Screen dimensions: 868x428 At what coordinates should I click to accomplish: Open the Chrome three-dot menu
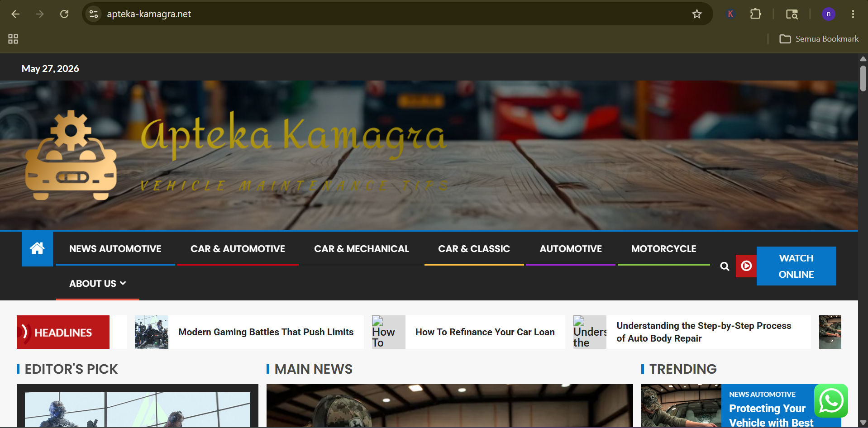click(x=853, y=14)
